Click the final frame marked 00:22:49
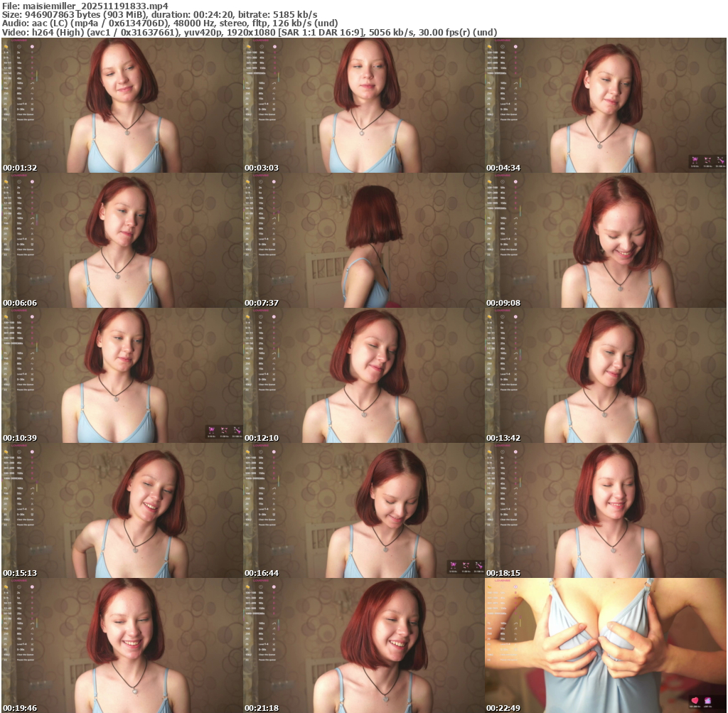 pyautogui.click(x=606, y=645)
